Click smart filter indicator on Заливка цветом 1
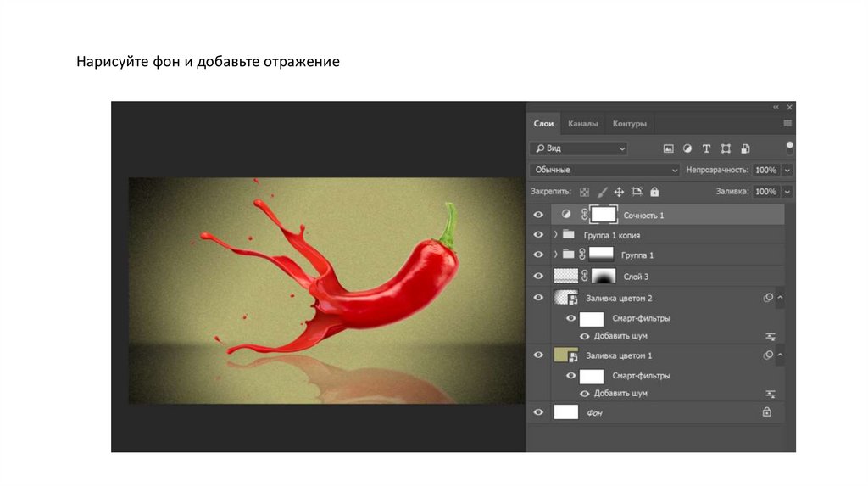Image resolution: width=868 pixels, height=487 pixels. (x=768, y=355)
